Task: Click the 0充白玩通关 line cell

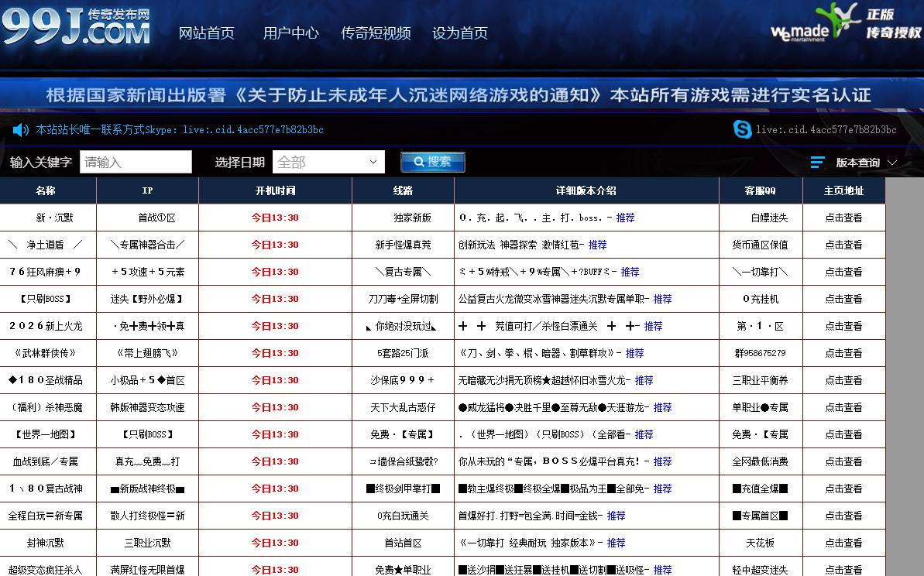Action: (403, 516)
